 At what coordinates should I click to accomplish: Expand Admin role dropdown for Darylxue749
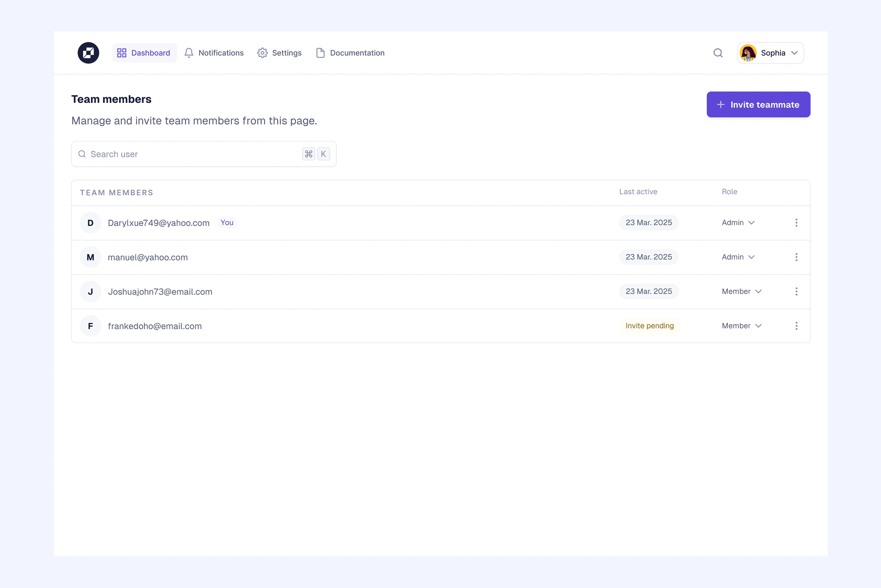tap(738, 223)
